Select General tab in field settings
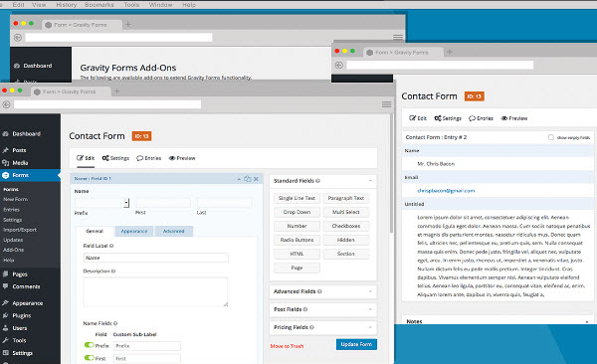 (95, 231)
